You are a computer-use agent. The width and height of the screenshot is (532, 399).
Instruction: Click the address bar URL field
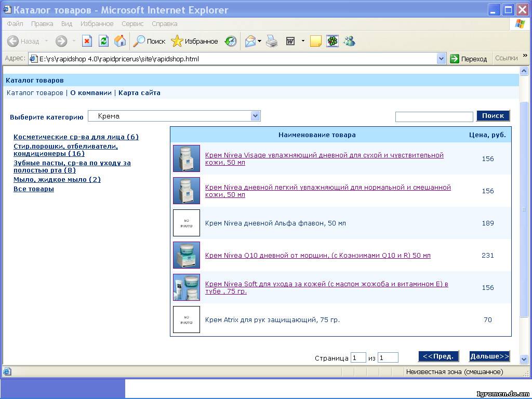tap(237, 59)
